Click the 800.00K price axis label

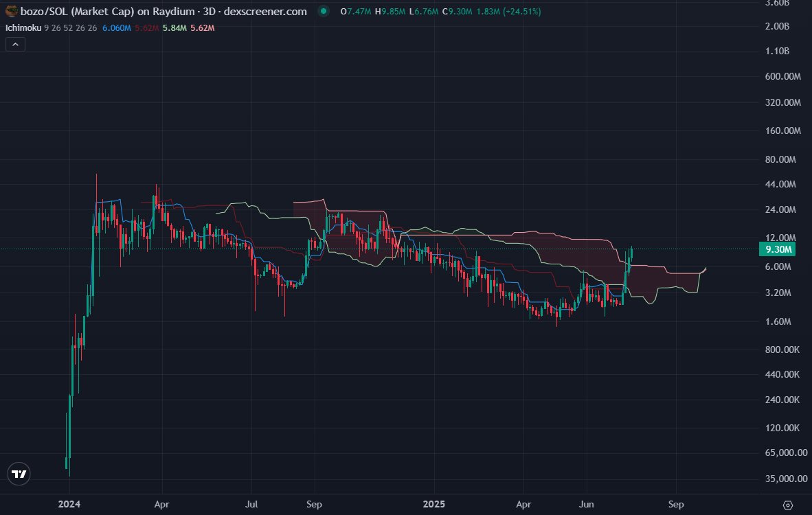[782, 350]
